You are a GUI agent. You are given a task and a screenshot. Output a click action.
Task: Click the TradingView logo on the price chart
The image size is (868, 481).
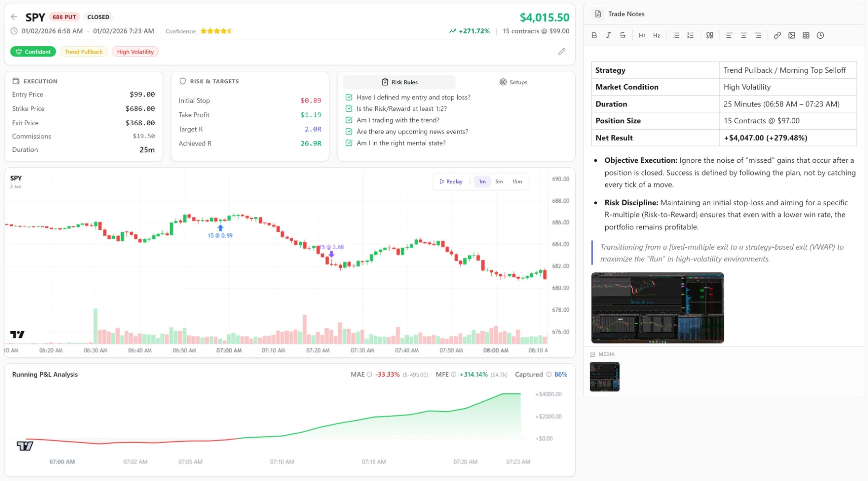(x=17, y=334)
